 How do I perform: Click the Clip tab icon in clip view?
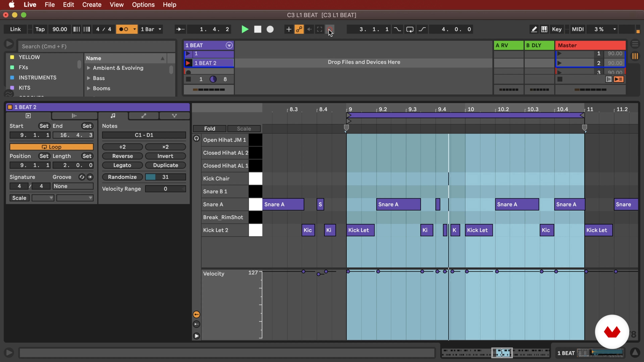28,116
